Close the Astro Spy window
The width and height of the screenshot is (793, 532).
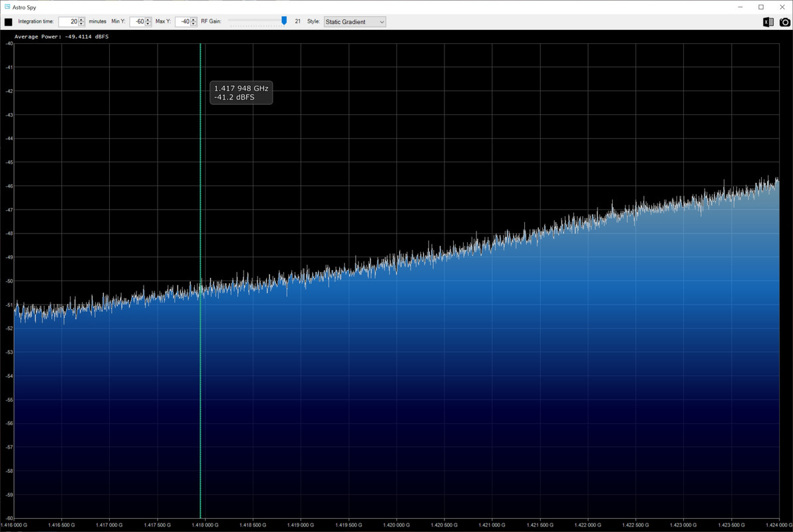coord(782,7)
